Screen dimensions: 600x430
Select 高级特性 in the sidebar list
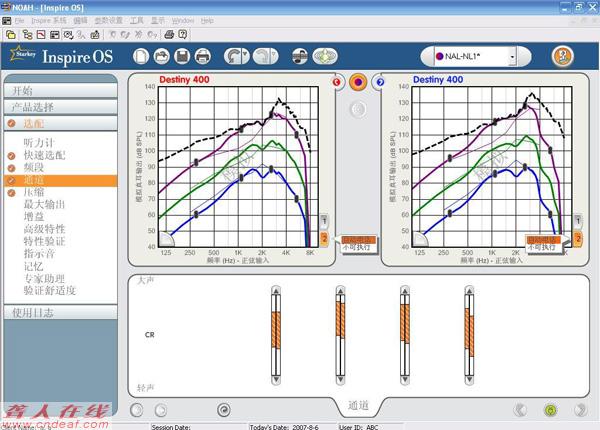(44, 229)
